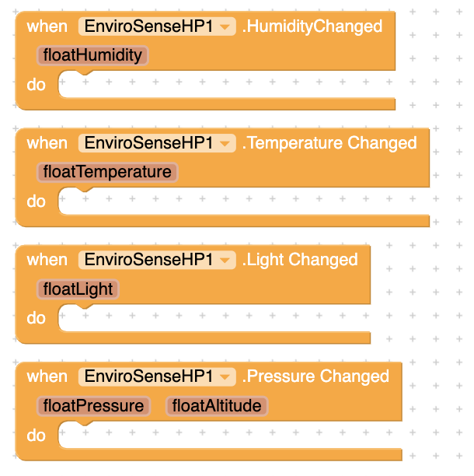Click the .HumidityChanged event label
The image size is (474, 476).
coord(312,26)
